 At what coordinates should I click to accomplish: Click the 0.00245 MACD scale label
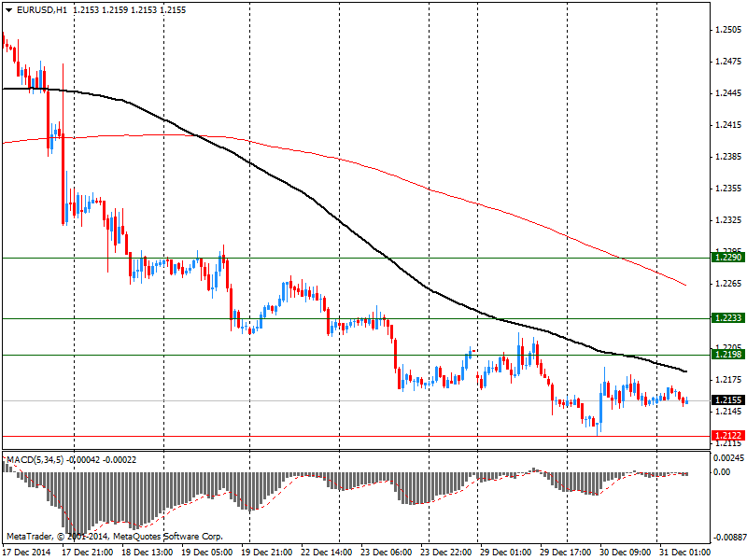(x=728, y=458)
